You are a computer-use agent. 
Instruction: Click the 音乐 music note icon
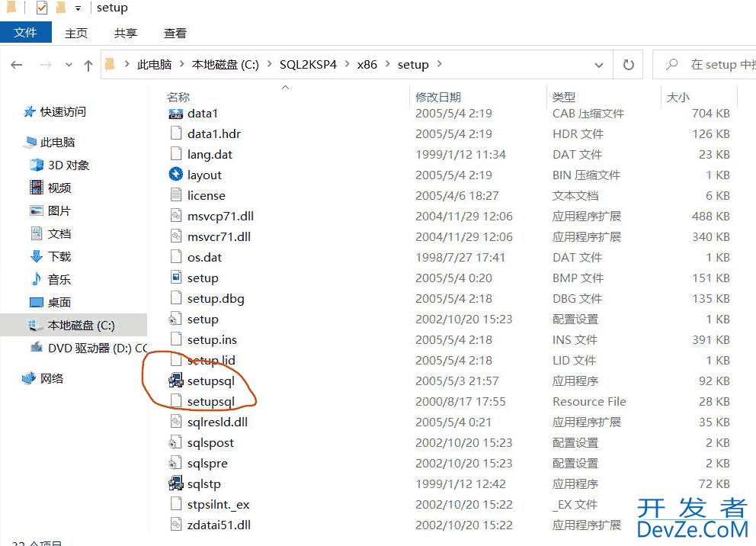37,279
